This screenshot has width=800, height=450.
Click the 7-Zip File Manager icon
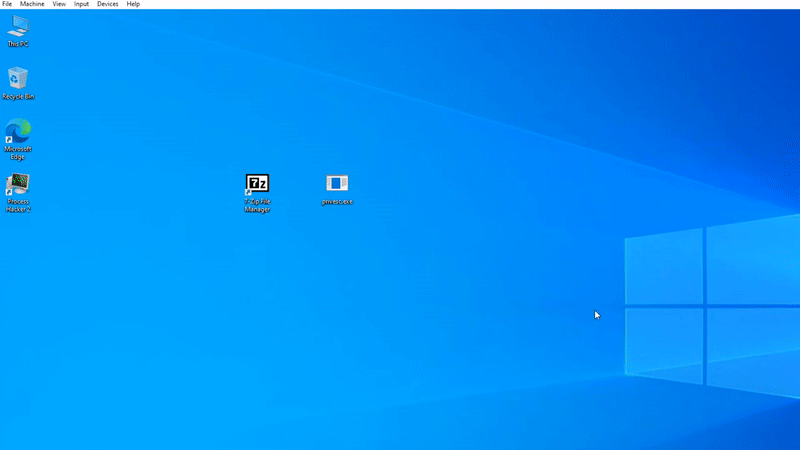pos(257,183)
